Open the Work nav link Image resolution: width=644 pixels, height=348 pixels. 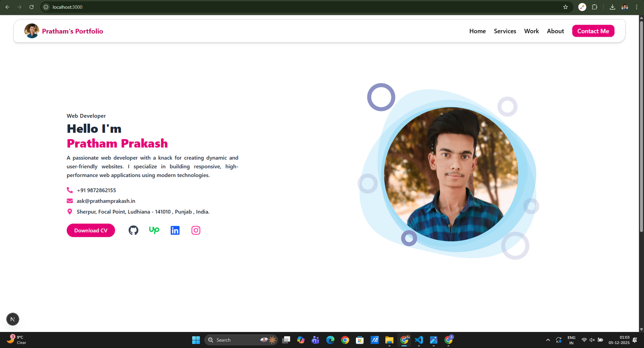[x=531, y=31]
